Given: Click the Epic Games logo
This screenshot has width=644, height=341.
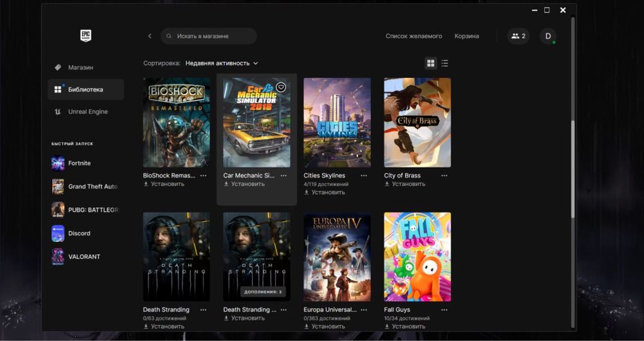Looking at the screenshot, I should 86,35.
